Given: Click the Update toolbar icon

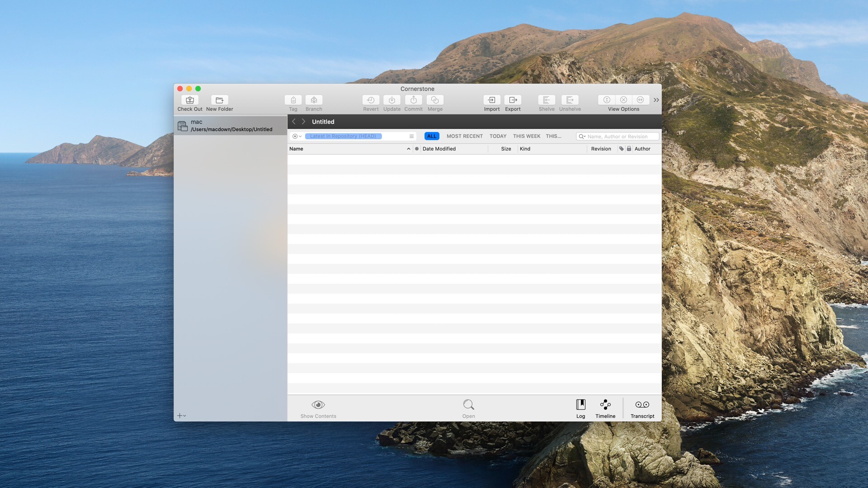Looking at the screenshot, I should pos(392,100).
